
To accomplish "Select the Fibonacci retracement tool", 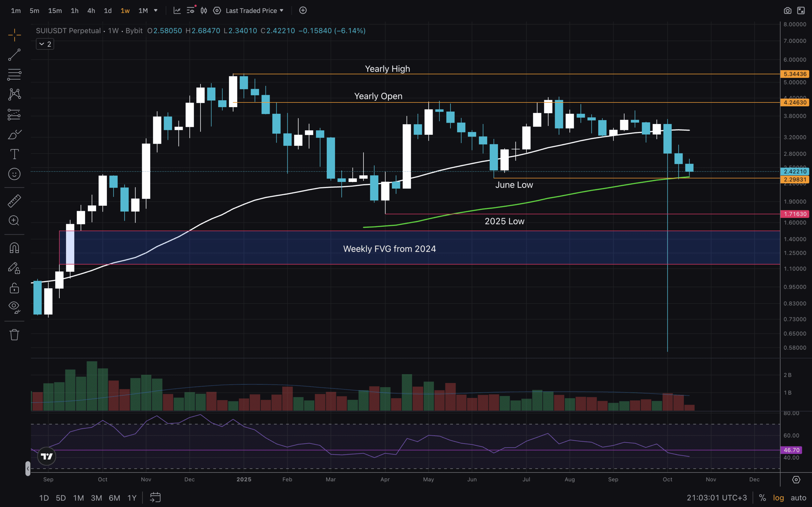I will (x=14, y=75).
